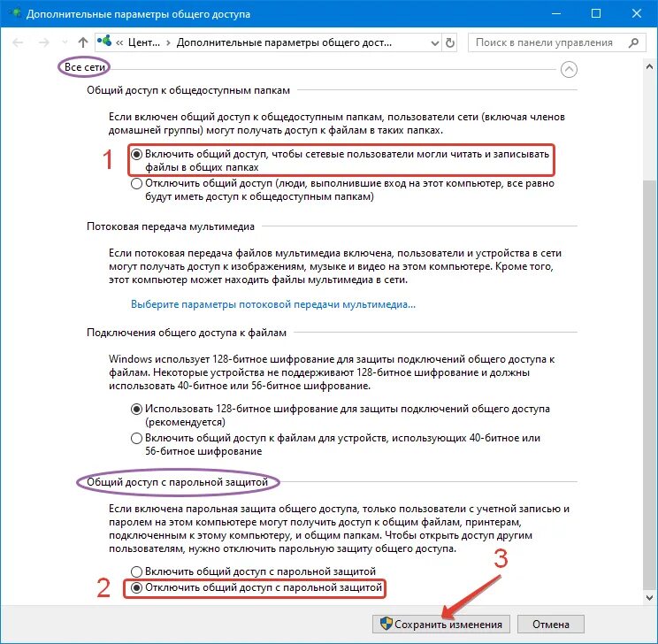Disable password protected sharing
This screenshot has width=658, height=644.
(136, 587)
